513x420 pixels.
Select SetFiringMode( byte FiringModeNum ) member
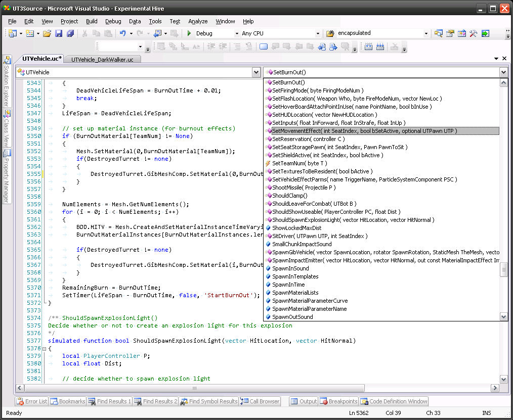[x=382, y=90]
